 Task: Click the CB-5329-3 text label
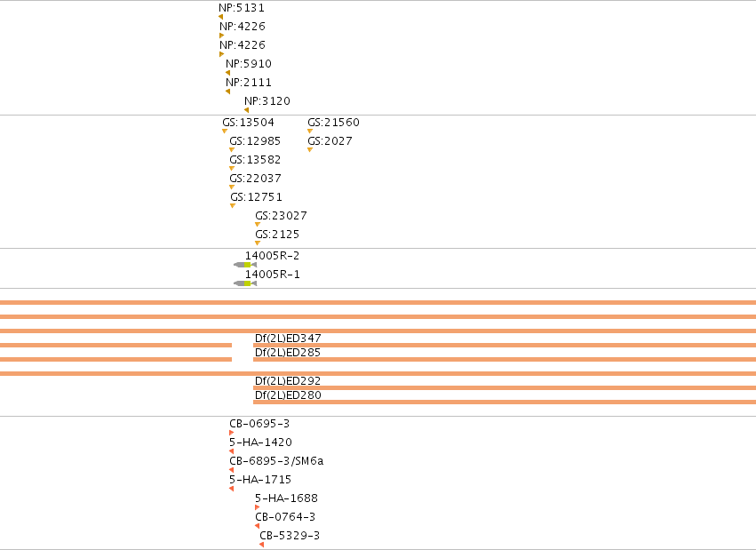[290, 536]
